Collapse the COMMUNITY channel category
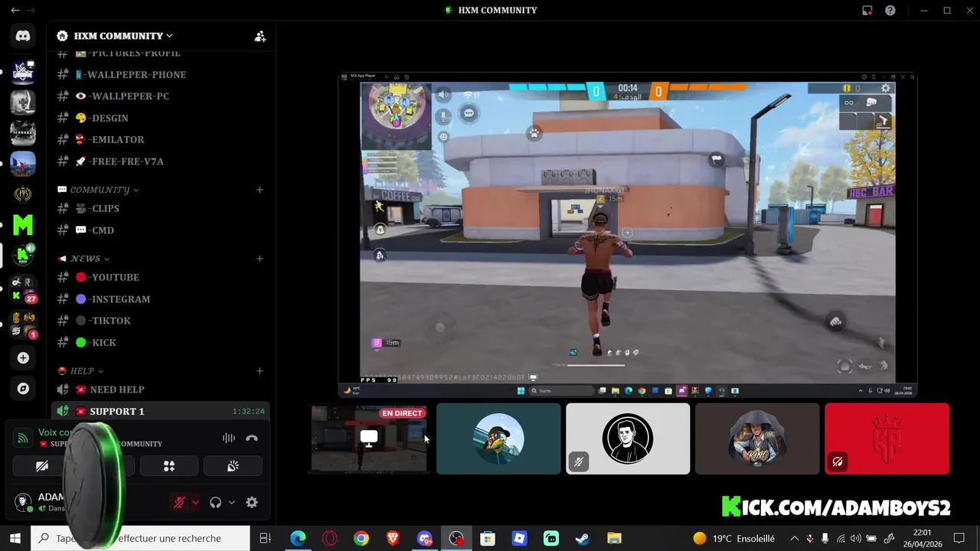Viewport: 980px width, 551px height. pos(104,190)
